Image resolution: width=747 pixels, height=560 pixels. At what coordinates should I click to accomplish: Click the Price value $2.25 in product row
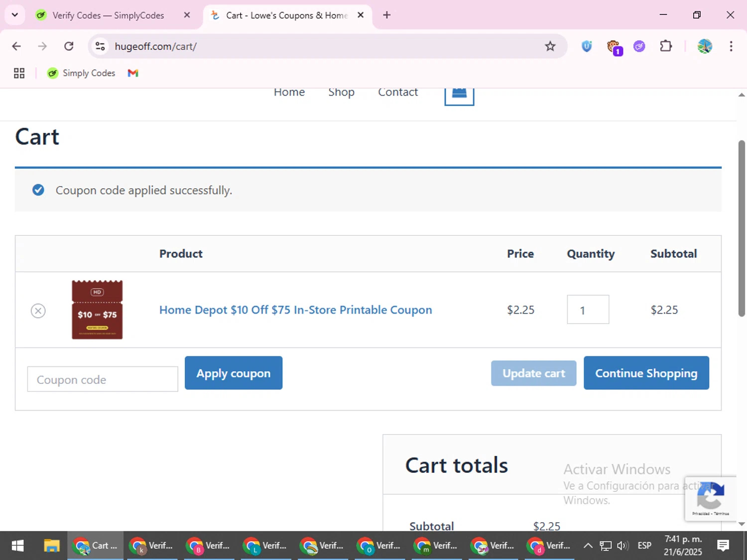click(x=521, y=310)
